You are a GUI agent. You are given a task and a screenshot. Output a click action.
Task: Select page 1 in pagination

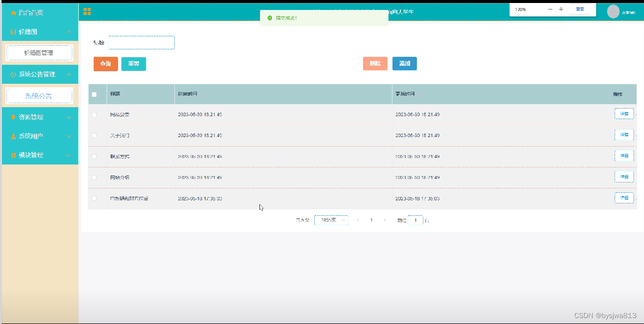[x=371, y=220]
